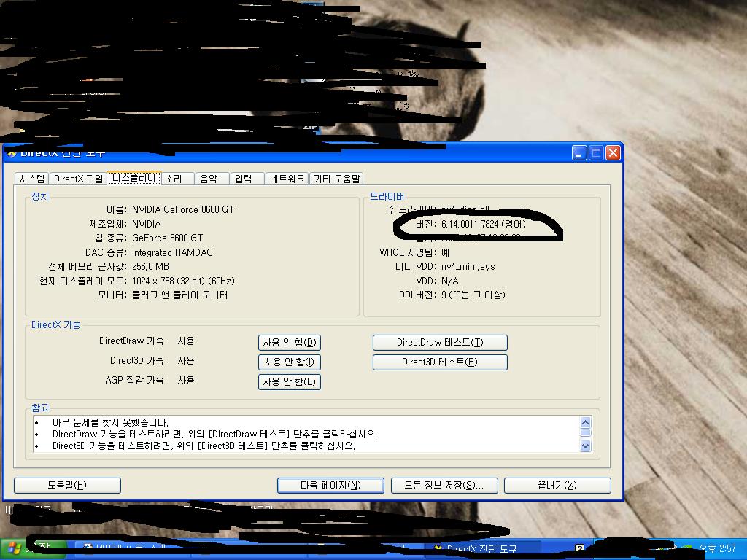Select the DDI version '9 (또는 그 이상)'

pos(473,295)
